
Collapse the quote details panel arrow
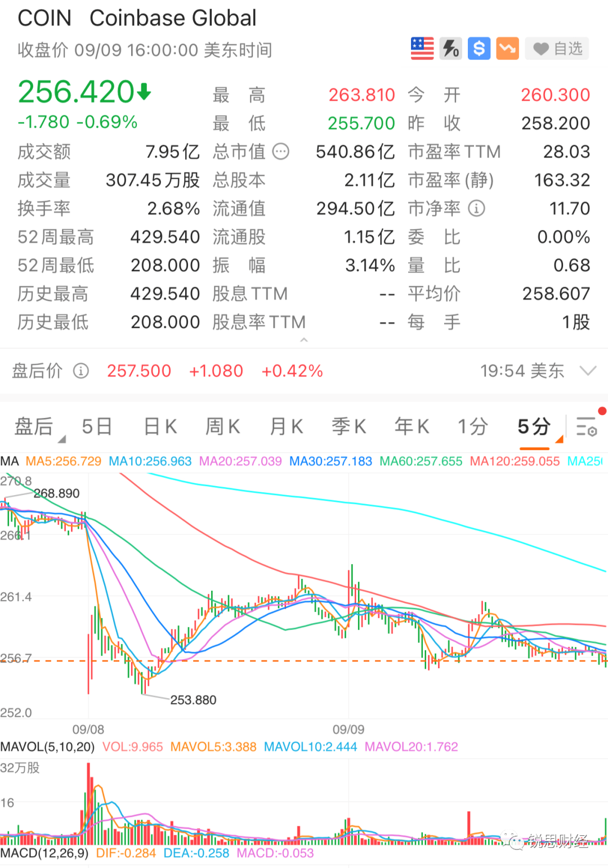304,340
